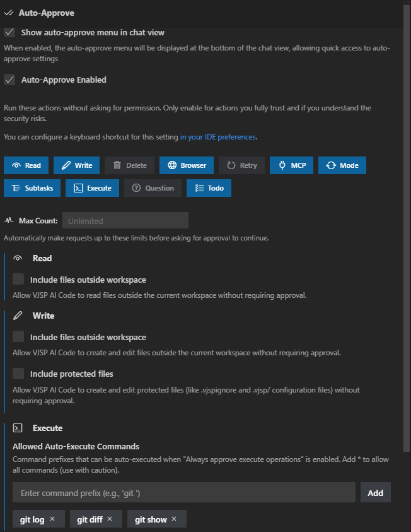411x532 pixels.
Task: Toggle the Todo auto-approve button
Action: coord(209,188)
